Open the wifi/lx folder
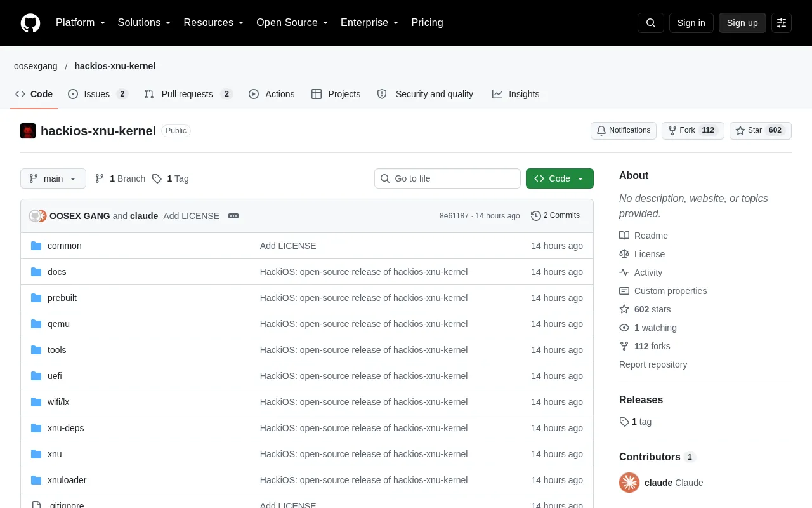 (58, 402)
